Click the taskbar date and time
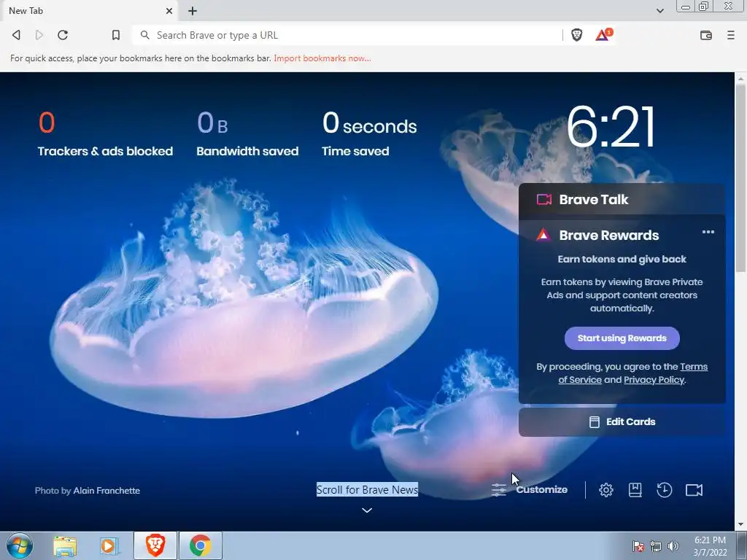This screenshot has height=560, width=747. (x=710, y=546)
